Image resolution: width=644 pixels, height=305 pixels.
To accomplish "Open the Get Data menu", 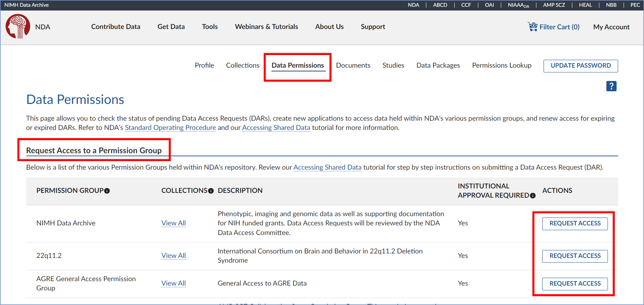I will pos(171,27).
